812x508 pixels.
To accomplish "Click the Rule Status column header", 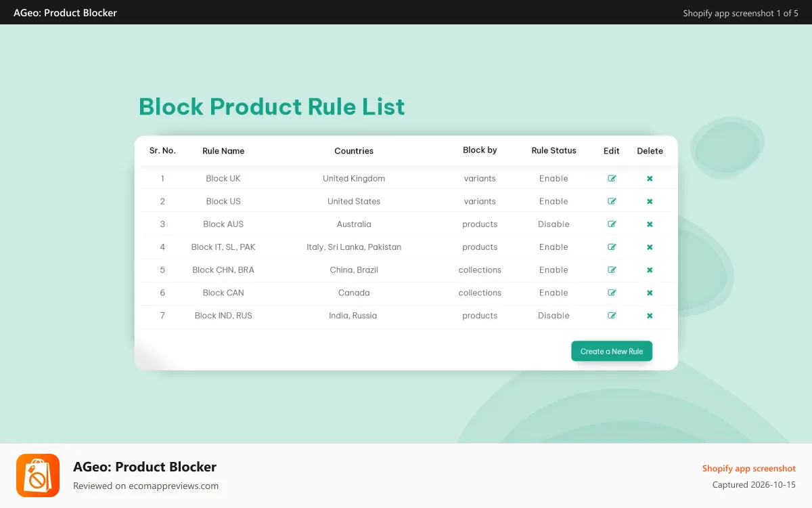I will coord(554,150).
